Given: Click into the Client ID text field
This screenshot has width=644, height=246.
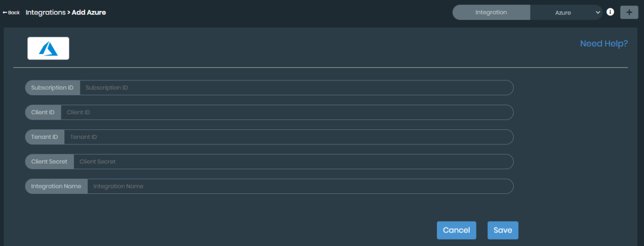Looking at the screenshot, I should pyautogui.click(x=287, y=112).
